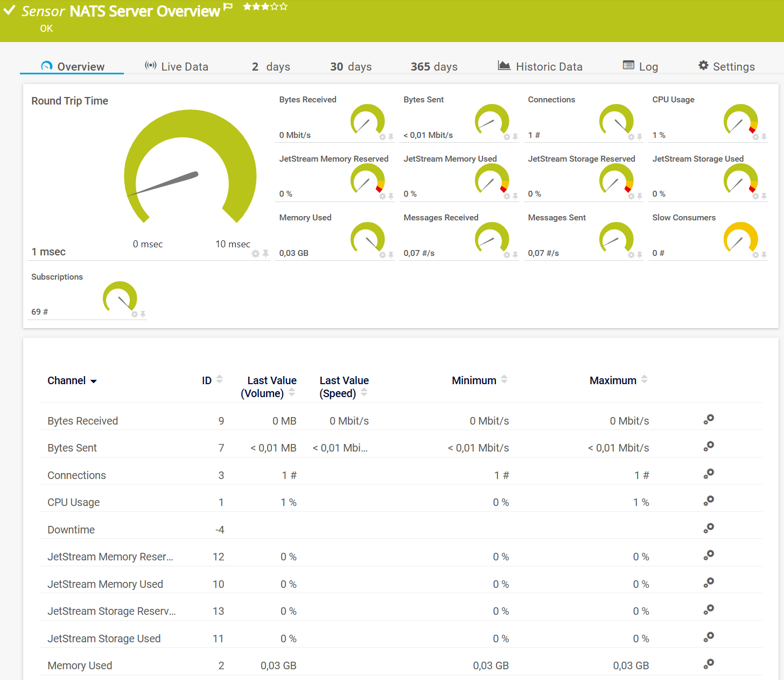Sort table by Channel column arrow
Viewport: 784px width, 680px height.
pos(94,381)
